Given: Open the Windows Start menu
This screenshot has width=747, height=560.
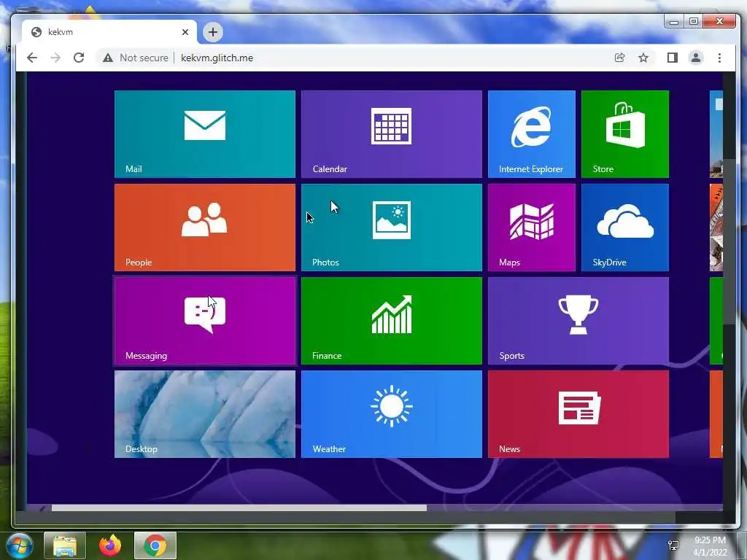Looking at the screenshot, I should point(20,545).
